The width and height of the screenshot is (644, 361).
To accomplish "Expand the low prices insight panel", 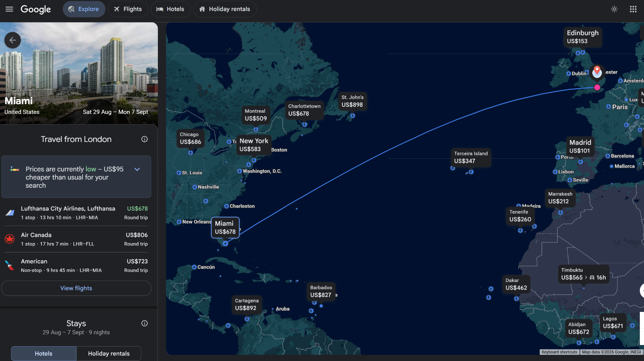I will (x=137, y=169).
